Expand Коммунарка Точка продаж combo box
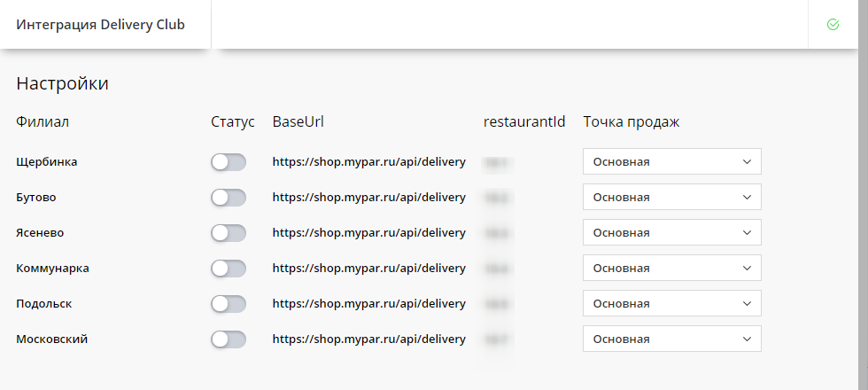This screenshot has width=868, height=390. pos(671,269)
